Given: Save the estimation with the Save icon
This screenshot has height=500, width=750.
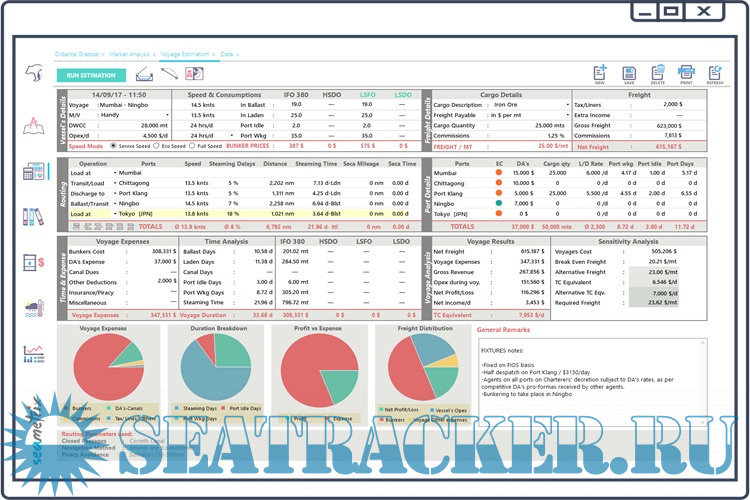Looking at the screenshot, I should 630,72.
